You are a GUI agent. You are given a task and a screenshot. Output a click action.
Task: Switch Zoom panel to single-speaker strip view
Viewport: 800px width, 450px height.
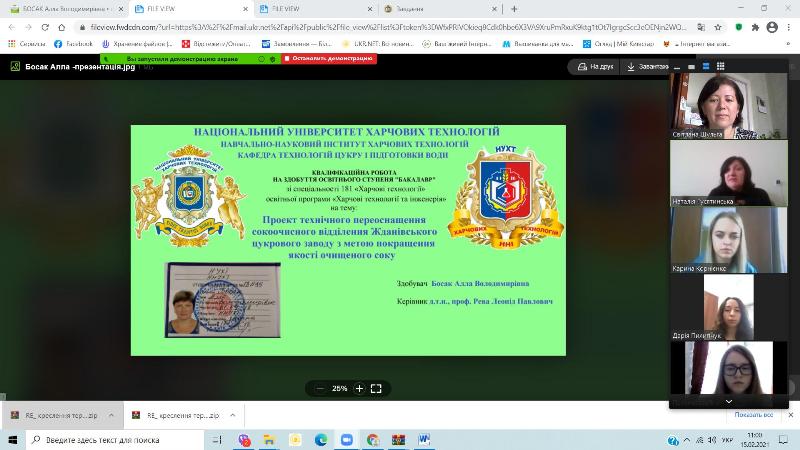(x=691, y=66)
